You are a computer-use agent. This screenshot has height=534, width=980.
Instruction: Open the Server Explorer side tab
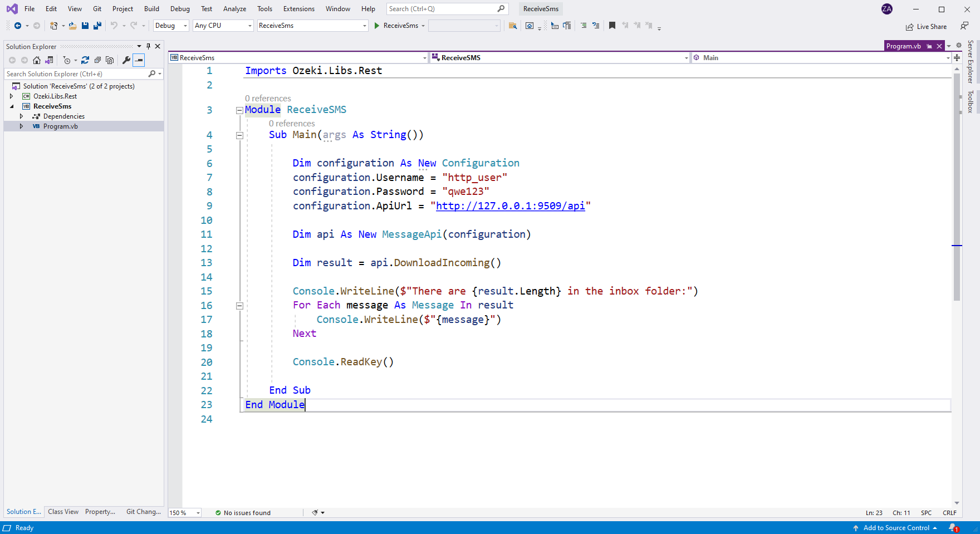pos(971,61)
